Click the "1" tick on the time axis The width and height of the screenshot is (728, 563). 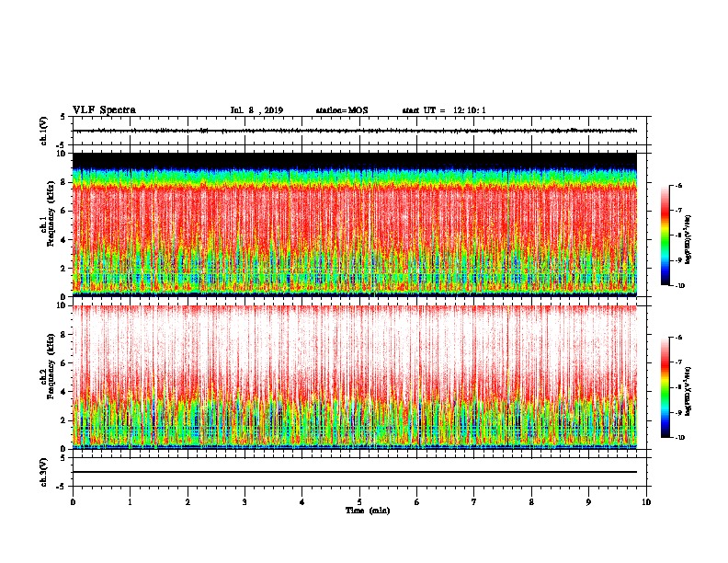(130, 502)
